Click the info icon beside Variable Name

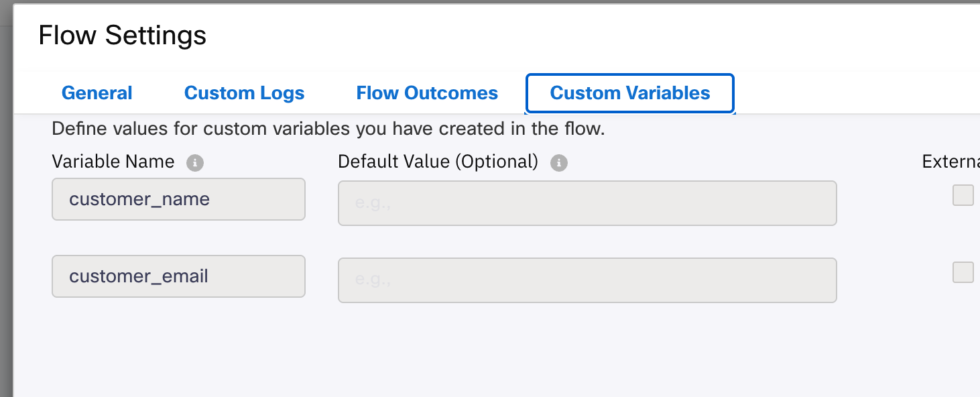point(195,163)
